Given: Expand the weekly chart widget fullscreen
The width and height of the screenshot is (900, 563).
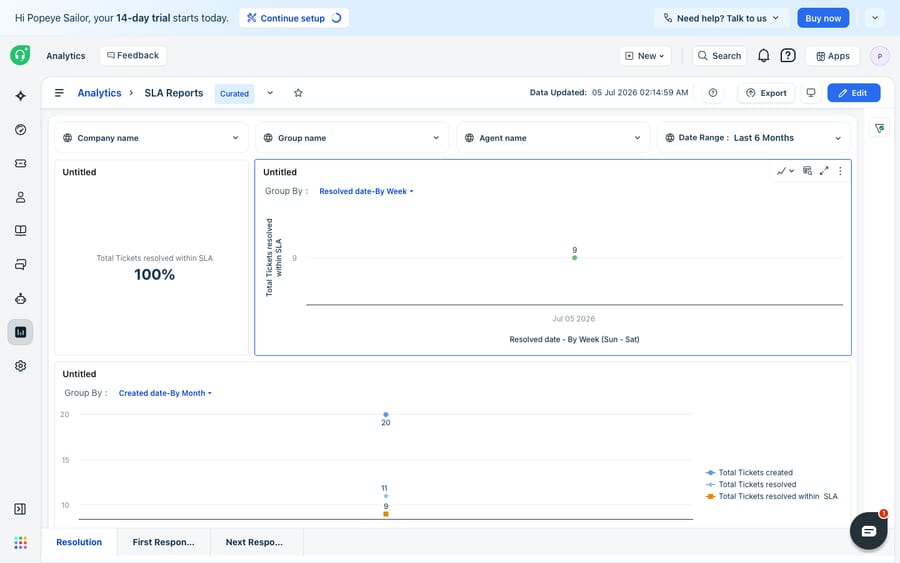Looking at the screenshot, I should 824,171.
